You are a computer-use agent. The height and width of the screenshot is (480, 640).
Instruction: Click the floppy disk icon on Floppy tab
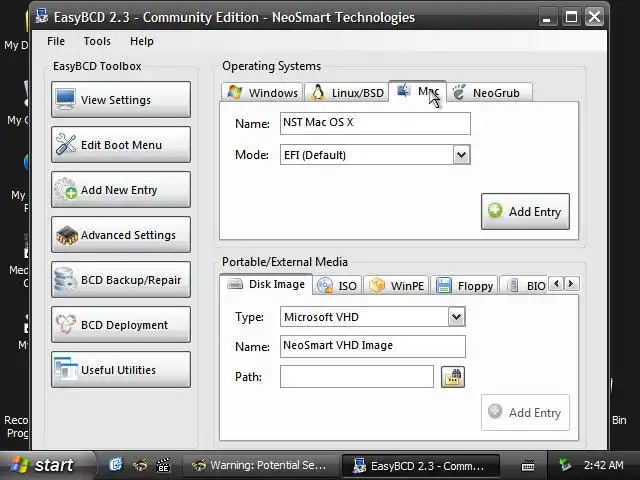(x=444, y=285)
